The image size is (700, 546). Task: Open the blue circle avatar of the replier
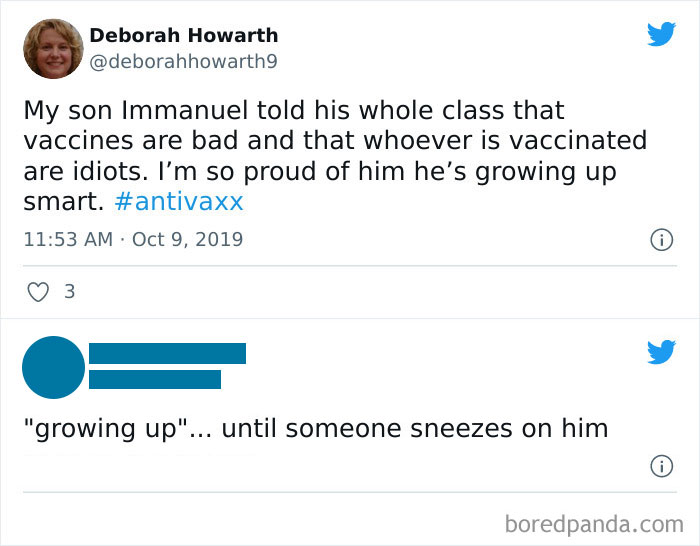click(53, 367)
